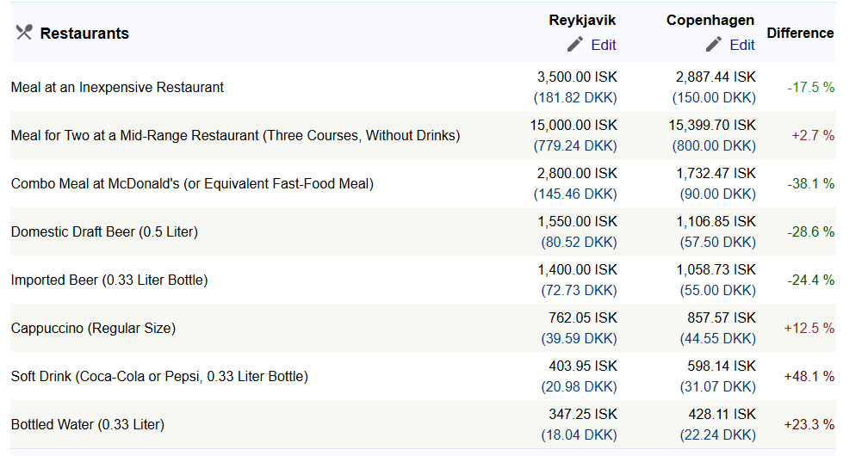Viewport: 868px width, 456px height.
Task: Click the Reykjavik column header
Action: pos(582,21)
